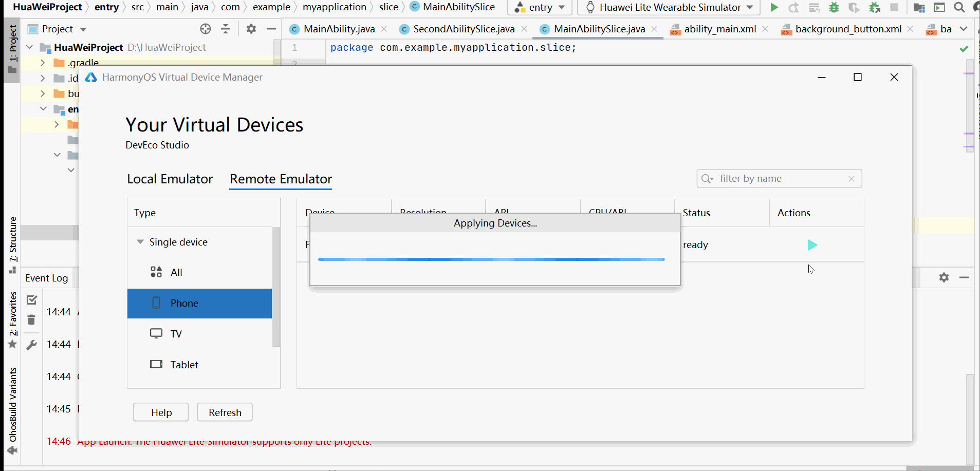Click the Debug bug icon in toolbar
This screenshot has height=471, width=980.
point(834,7)
